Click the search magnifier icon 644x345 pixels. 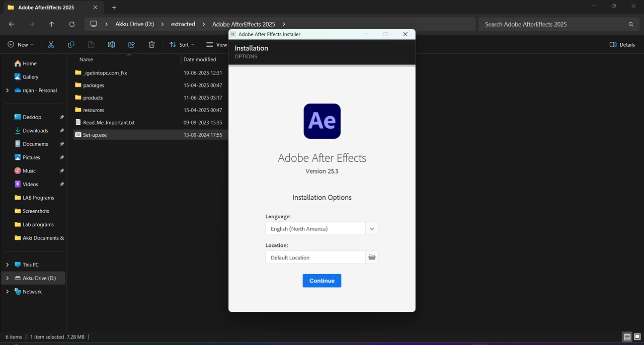[631, 24]
